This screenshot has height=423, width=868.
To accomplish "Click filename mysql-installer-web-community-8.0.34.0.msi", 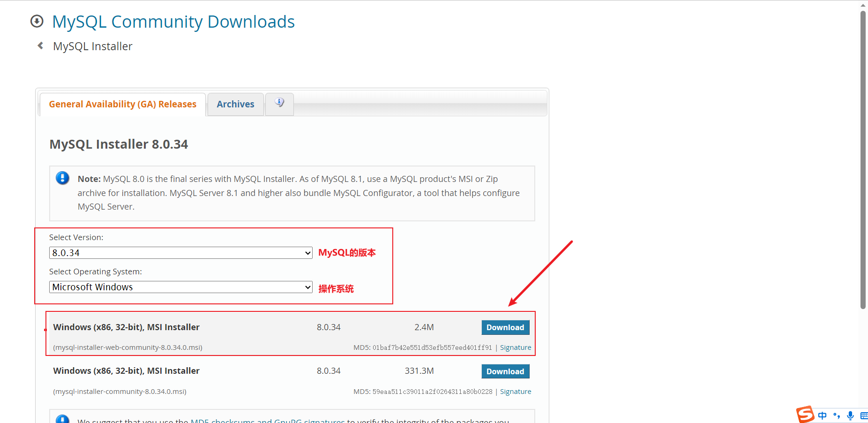I will (x=128, y=347).
